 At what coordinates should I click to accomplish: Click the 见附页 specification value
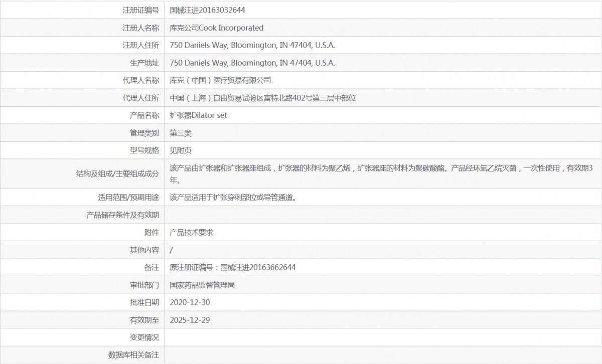coord(181,150)
